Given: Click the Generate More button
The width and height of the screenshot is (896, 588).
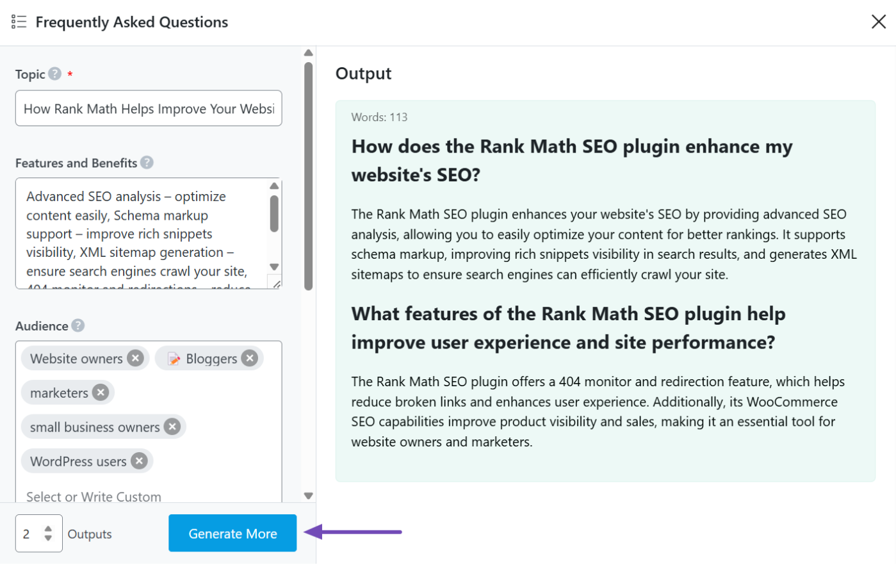Looking at the screenshot, I should [232, 533].
